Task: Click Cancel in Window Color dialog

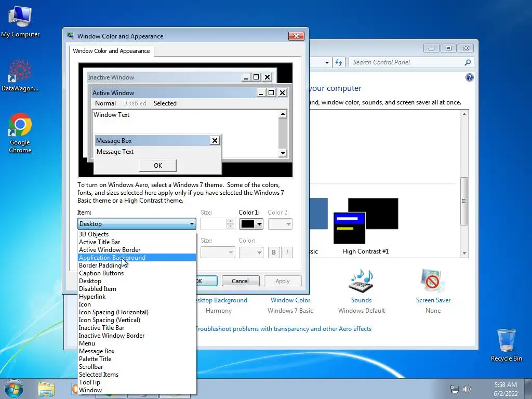Action: coord(240,281)
